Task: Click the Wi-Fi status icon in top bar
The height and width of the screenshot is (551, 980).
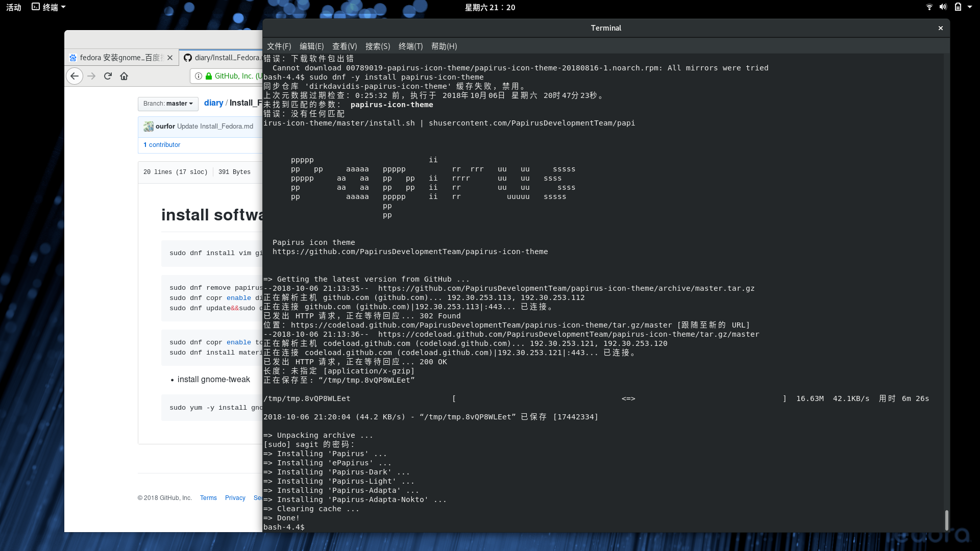Action: [929, 7]
